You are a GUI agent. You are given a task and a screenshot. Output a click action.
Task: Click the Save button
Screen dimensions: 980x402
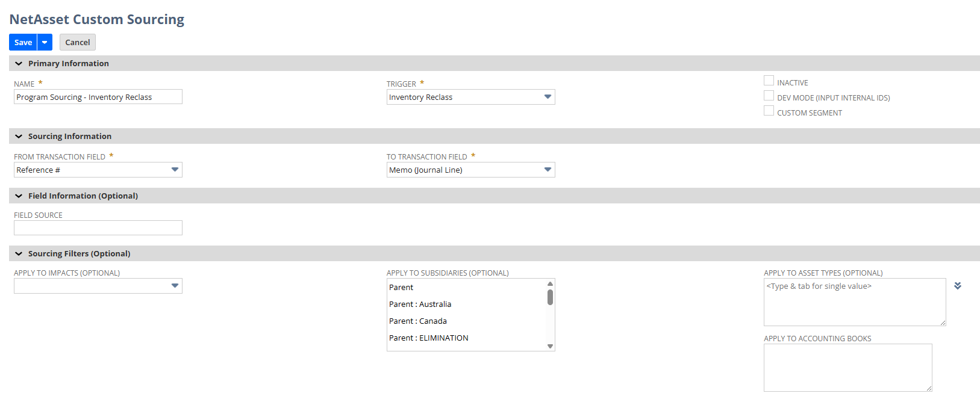(x=23, y=42)
